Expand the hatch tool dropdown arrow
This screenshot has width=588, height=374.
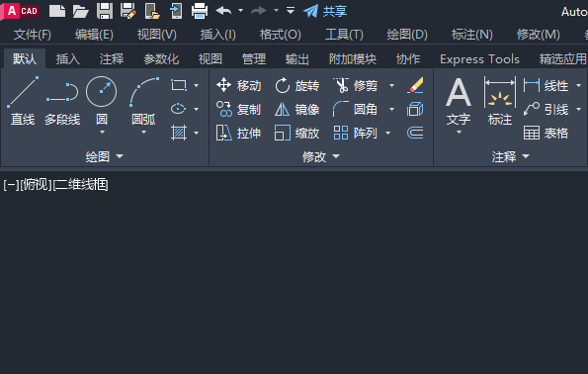[196, 133]
